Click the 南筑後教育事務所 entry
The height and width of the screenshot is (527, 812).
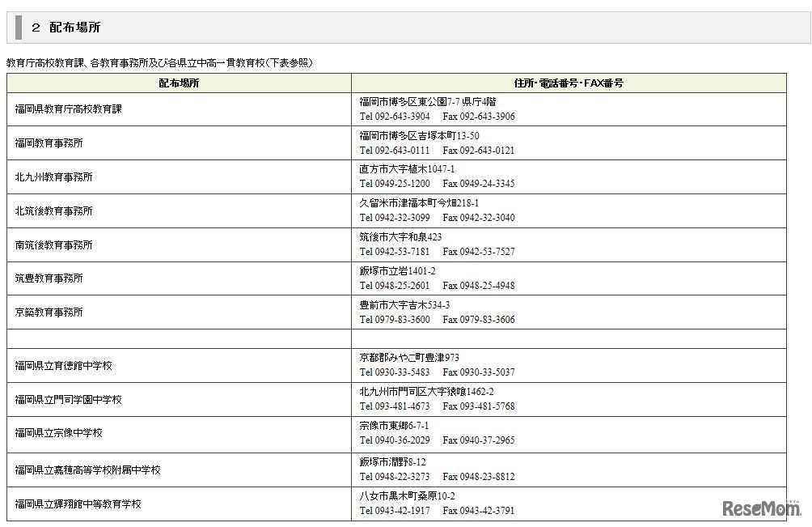click(x=57, y=244)
